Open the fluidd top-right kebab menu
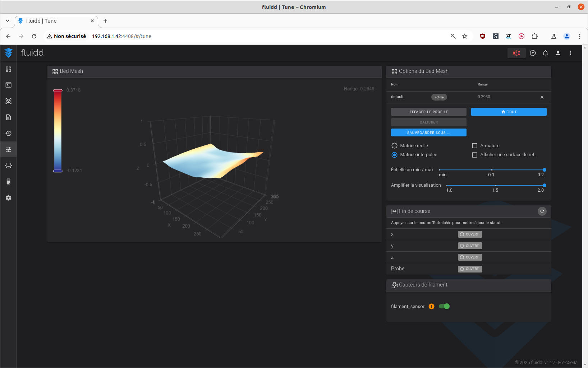 570,53
